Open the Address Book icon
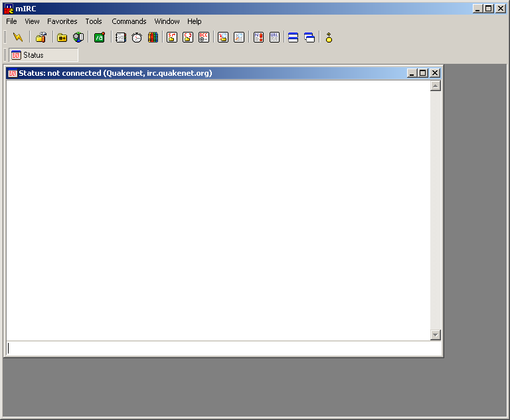Viewport: 510px width, 420px height. (x=120, y=37)
